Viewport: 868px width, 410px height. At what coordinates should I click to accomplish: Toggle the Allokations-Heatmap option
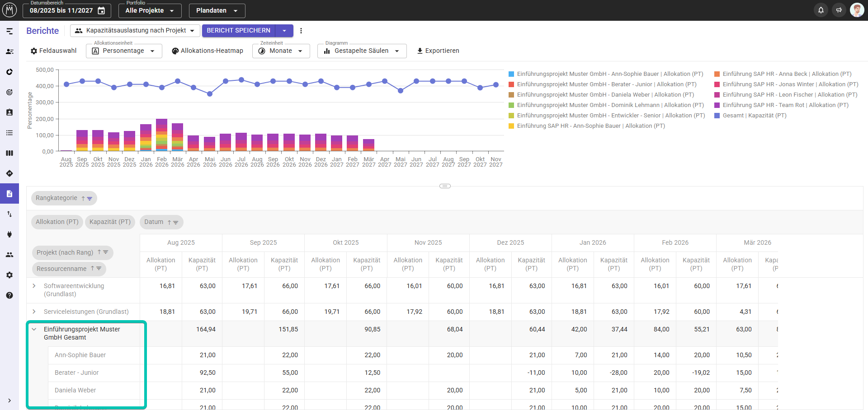click(208, 51)
